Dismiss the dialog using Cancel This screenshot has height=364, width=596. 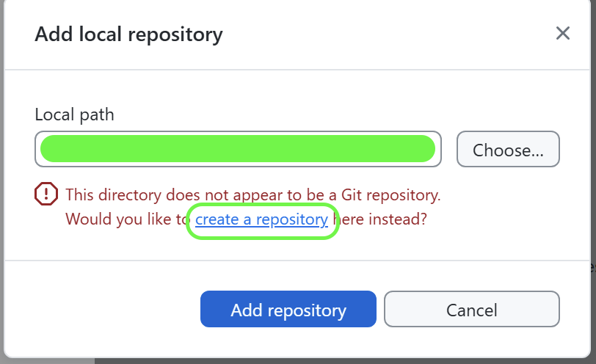[472, 309]
